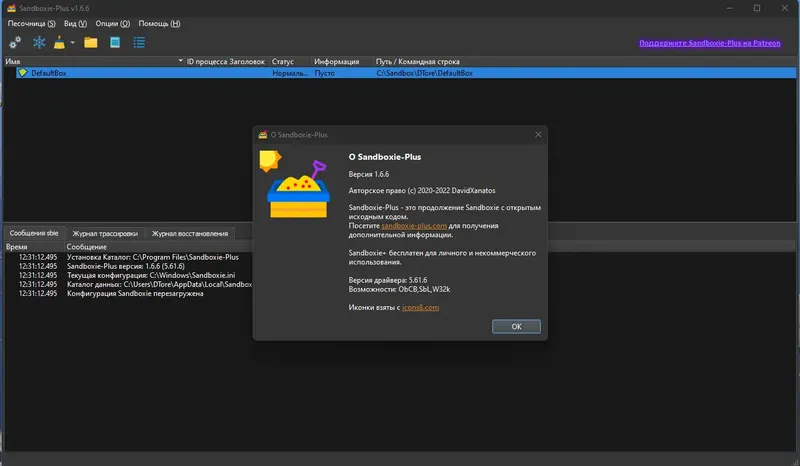
Task: Click the DefaultBox sandbox icon
Action: coord(22,73)
